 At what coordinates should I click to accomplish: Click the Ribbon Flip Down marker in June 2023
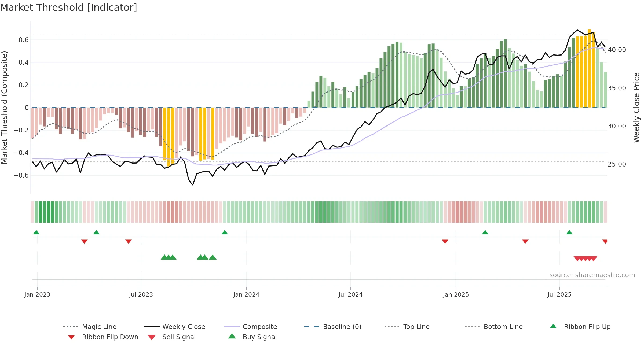pos(129,242)
